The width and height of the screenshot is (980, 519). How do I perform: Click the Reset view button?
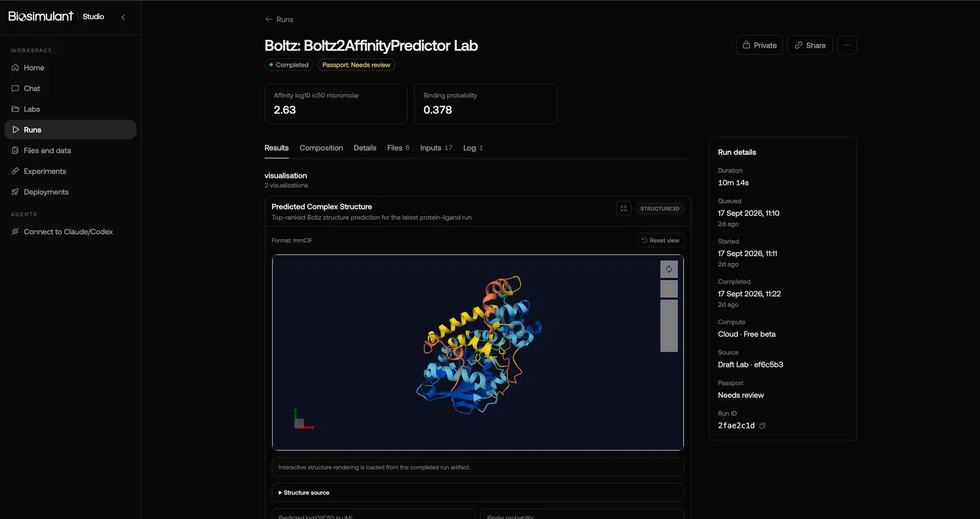pyautogui.click(x=660, y=240)
